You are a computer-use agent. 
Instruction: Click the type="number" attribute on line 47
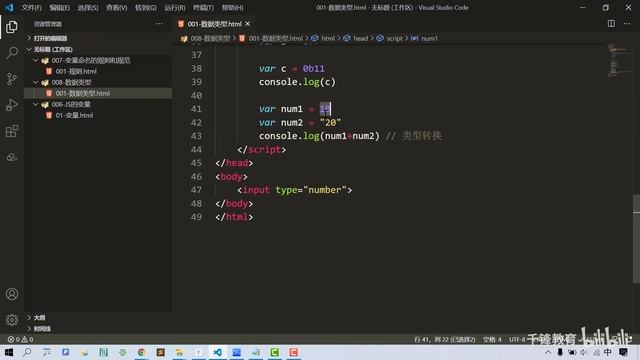point(311,190)
